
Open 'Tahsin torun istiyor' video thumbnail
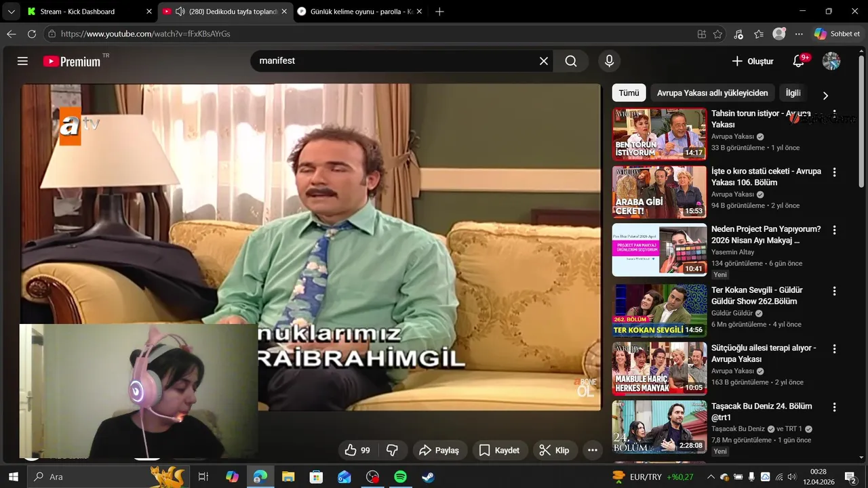pos(659,134)
